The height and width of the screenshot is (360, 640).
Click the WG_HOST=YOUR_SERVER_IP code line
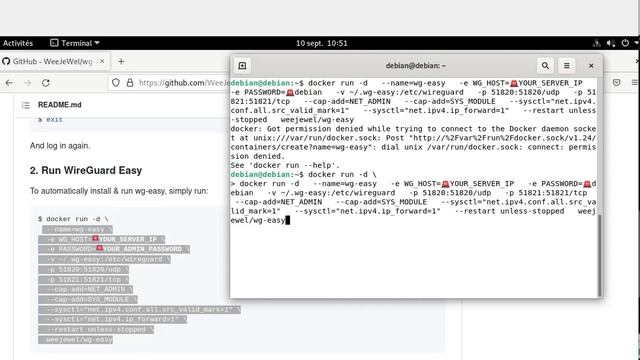click(x=102, y=239)
